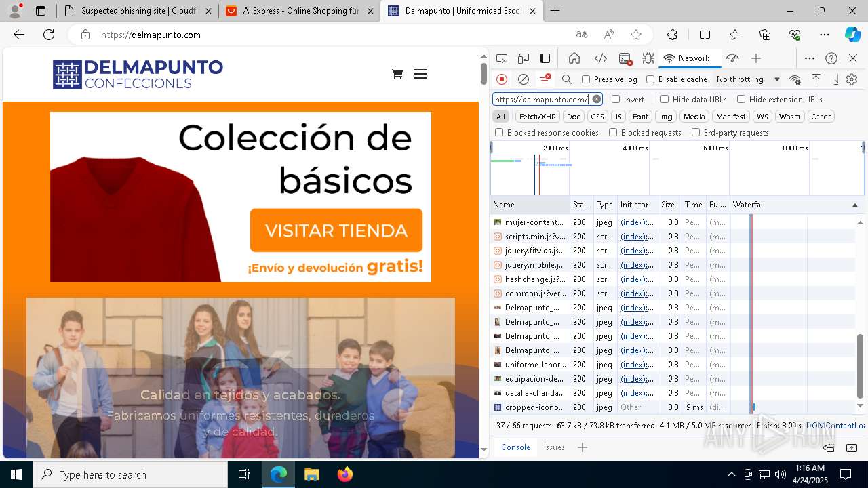Open the Sources bug icon panel
This screenshot has width=868, height=488.
click(x=648, y=58)
